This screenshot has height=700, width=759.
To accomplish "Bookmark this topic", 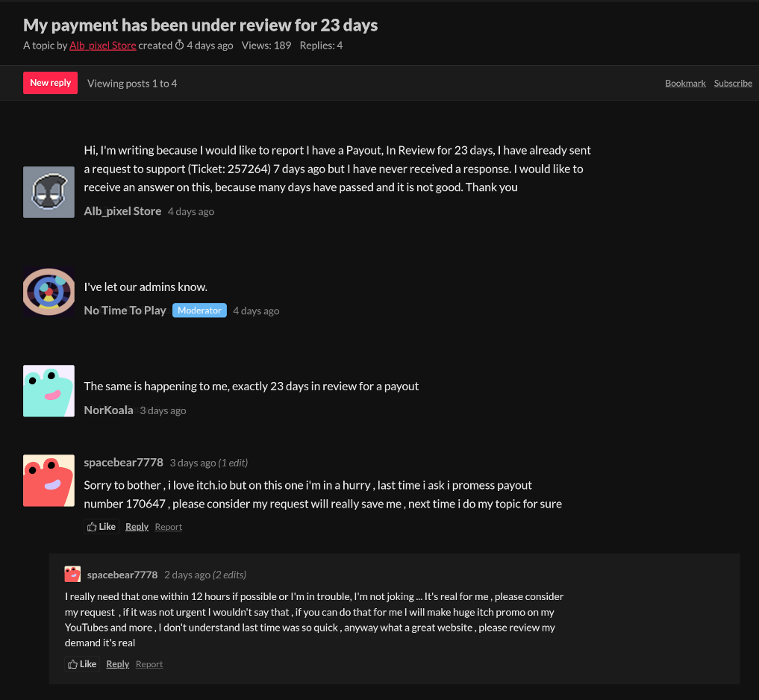I will click(x=685, y=84).
